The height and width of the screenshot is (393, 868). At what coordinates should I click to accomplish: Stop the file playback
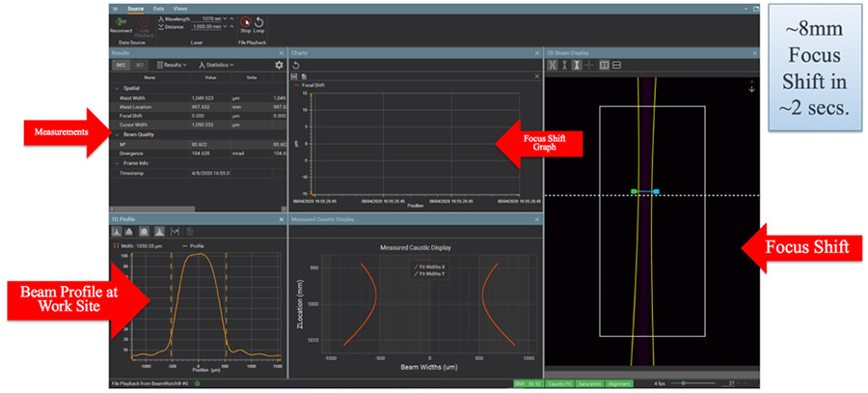point(245,22)
